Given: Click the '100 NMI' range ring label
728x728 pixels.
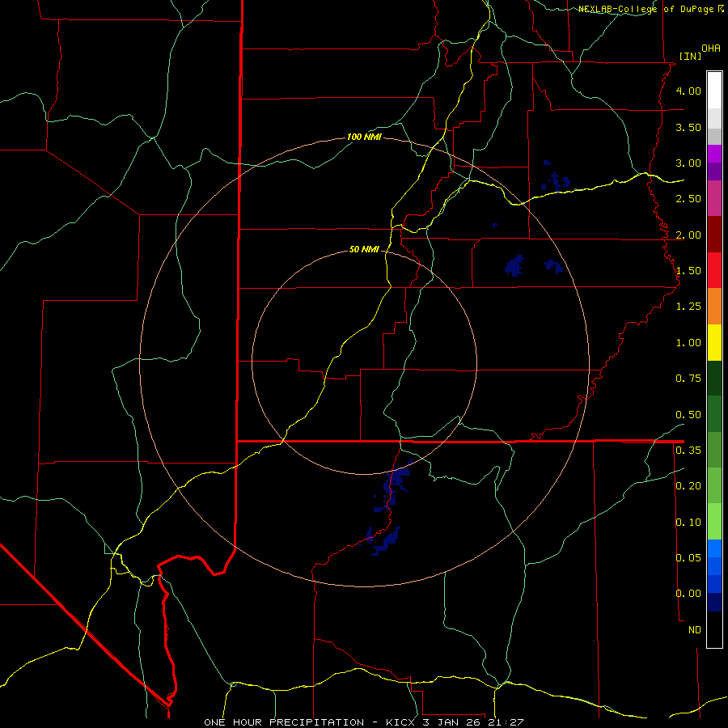Looking at the screenshot, I should tap(364, 137).
